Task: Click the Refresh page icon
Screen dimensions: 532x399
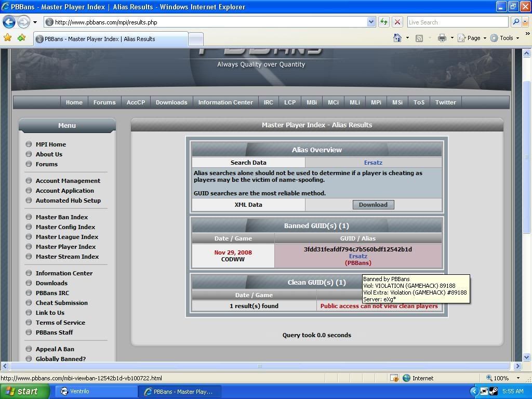Action: coord(384,22)
